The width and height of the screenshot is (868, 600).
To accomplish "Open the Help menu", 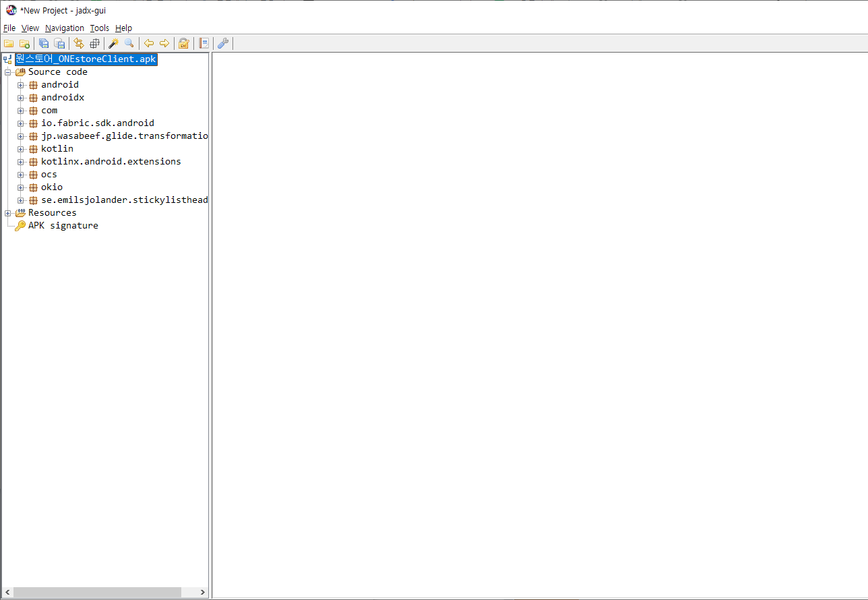I will 123,28.
